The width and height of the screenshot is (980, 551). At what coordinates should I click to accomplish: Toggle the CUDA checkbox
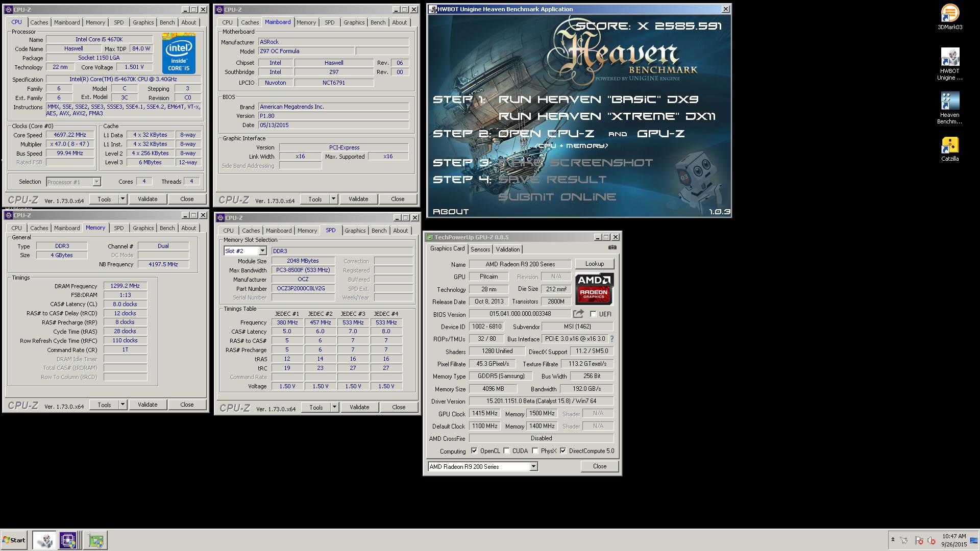[x=506, y=451]
